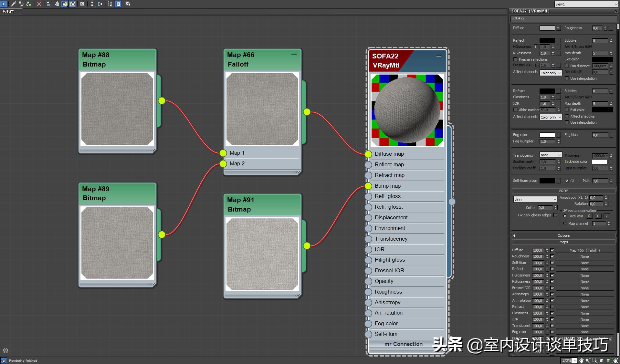
Task: Activate the Zoom tool in navigation bar
Action: 588,360
